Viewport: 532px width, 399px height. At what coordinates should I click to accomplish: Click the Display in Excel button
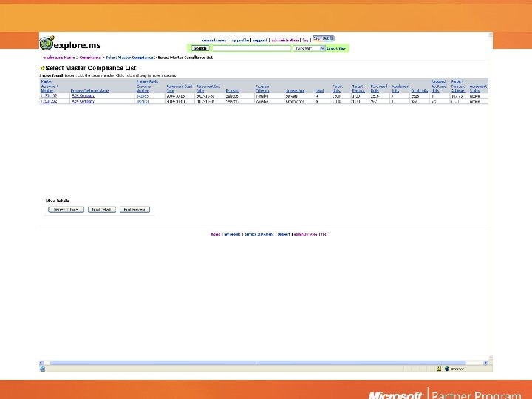coord(66,210)
